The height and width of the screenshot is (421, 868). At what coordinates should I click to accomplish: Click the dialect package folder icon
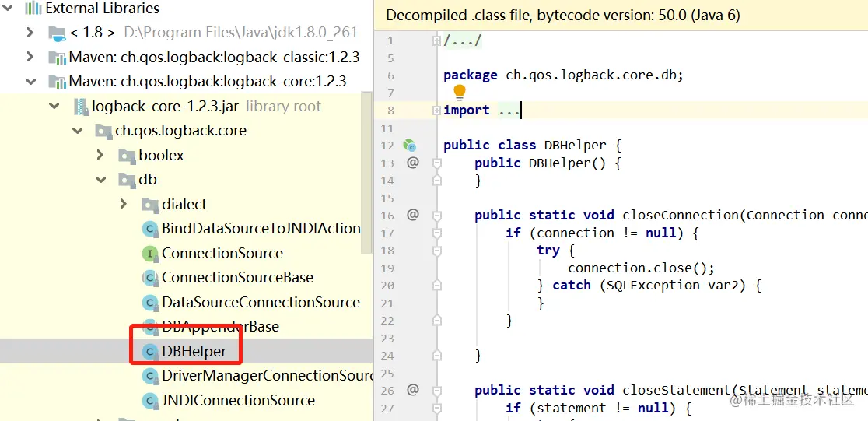click(150, 205)
